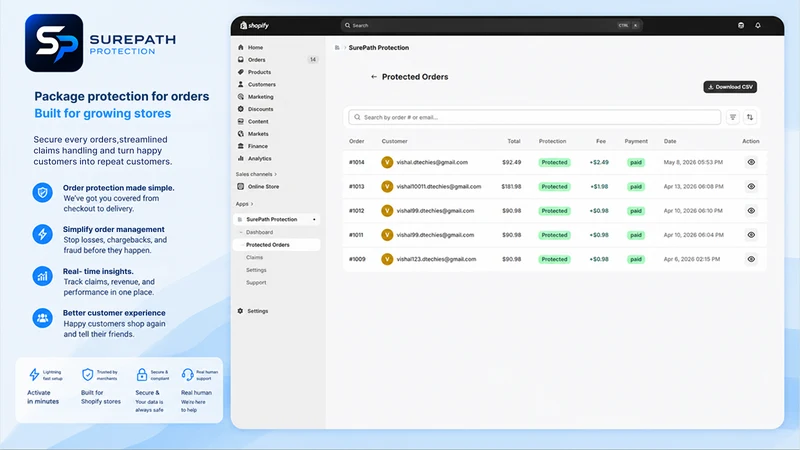Click the filter icon beside search bar
Viewport: 800px width, 450px height.
click(733, 117)
